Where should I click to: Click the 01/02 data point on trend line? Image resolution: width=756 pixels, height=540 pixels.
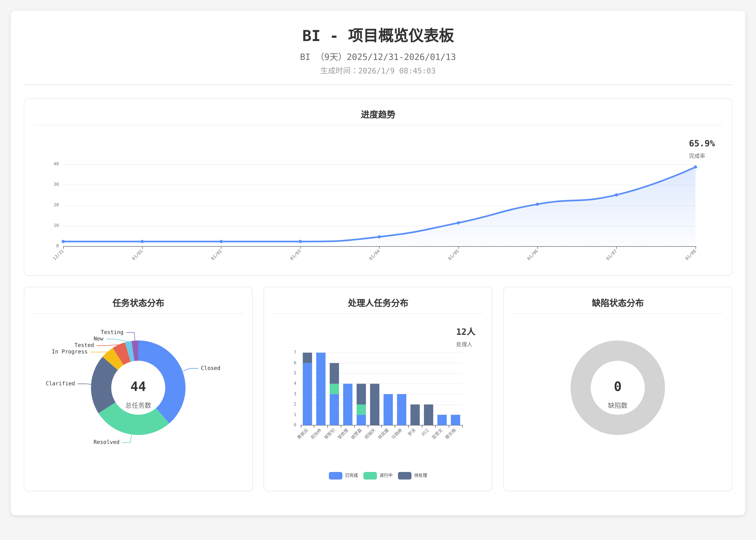pyautogui.click(x=221, y=241)
